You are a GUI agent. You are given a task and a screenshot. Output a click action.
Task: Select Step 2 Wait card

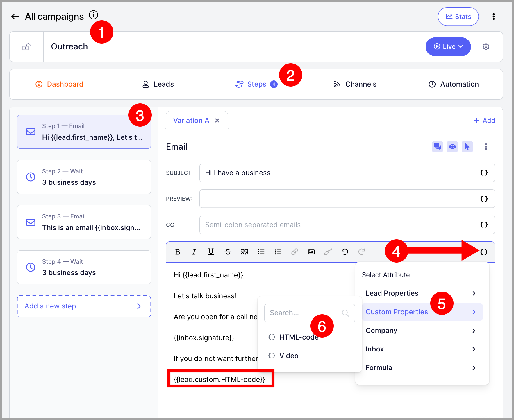coord(84,177)
